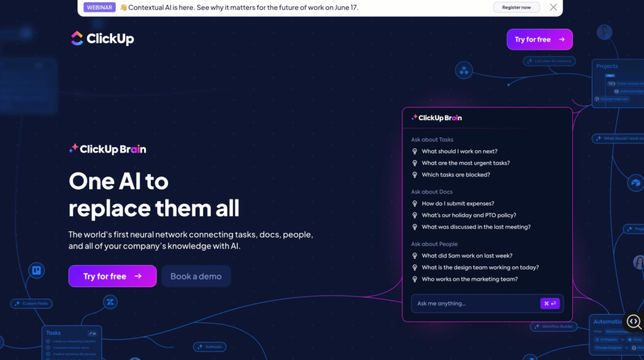Click the List view AI columns pill

[549, 61]
